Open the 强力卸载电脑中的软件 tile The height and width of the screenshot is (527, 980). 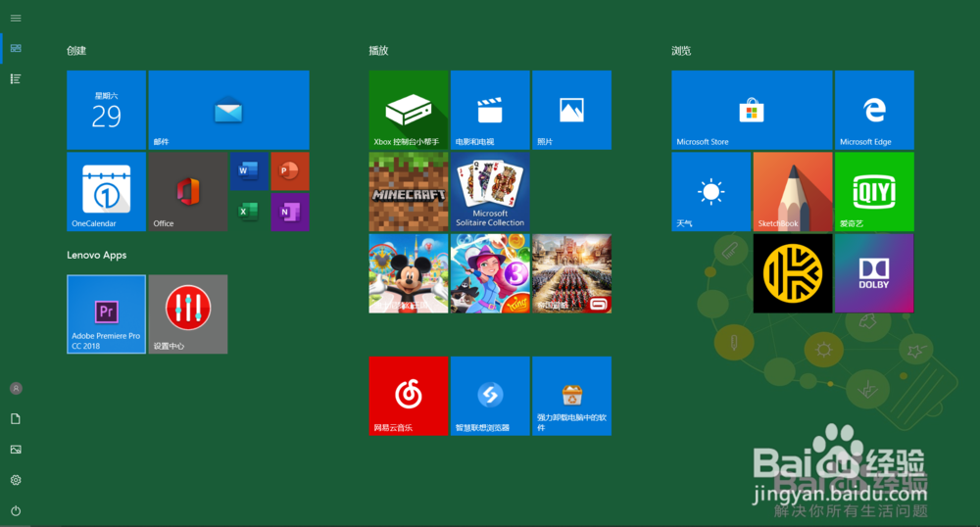click(572, 396)
